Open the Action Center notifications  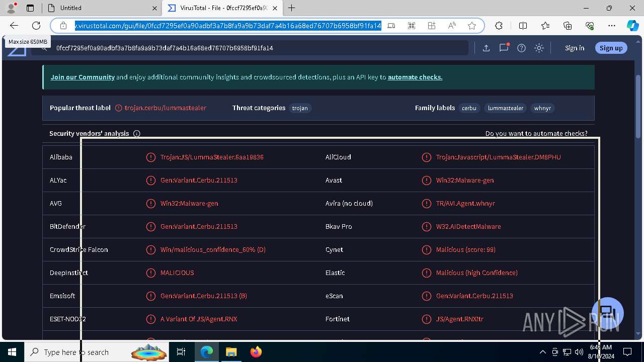[x=627, y=352]
